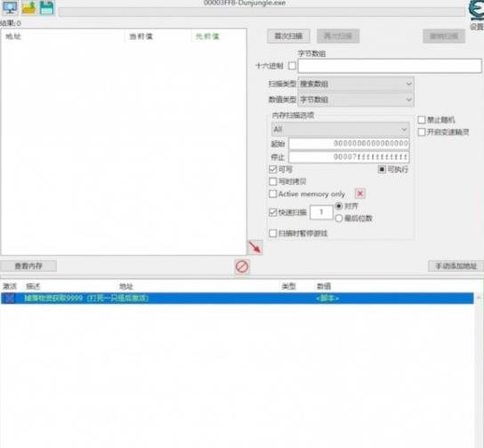Select the Alignment radio button
The width and height of the screenshot is (484, 448).
pos(339,205)
